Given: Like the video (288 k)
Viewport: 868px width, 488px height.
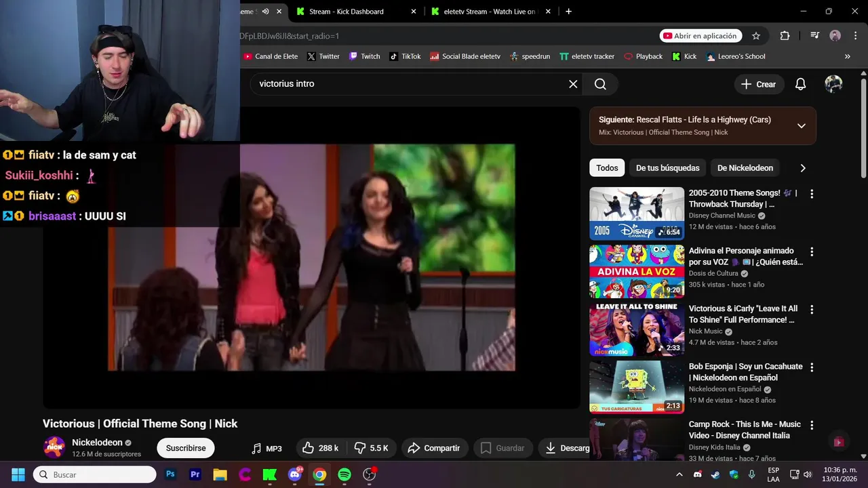Looking at the screenshot, I should click(320, 448).
